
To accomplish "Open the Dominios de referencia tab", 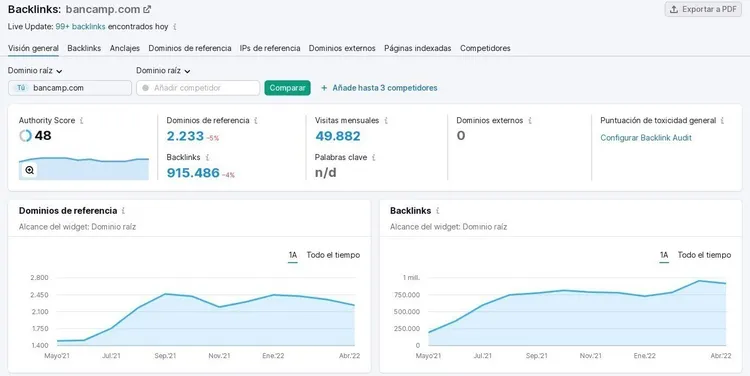I will [190, 48].
